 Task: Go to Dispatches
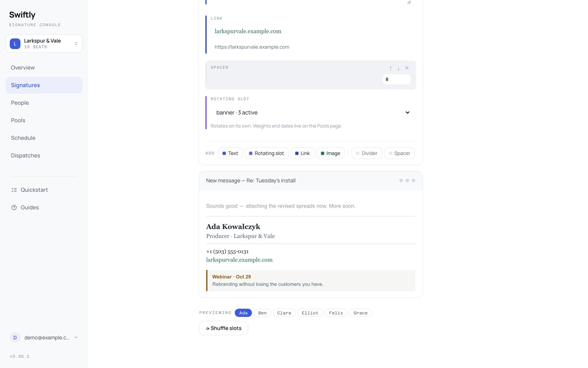pyautogui.click(x=44, y=155)
